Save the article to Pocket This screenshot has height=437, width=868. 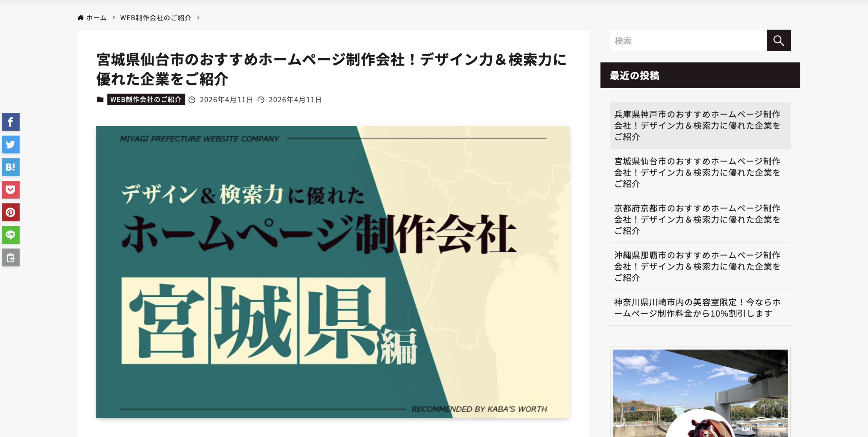click(x=11, y=190)
